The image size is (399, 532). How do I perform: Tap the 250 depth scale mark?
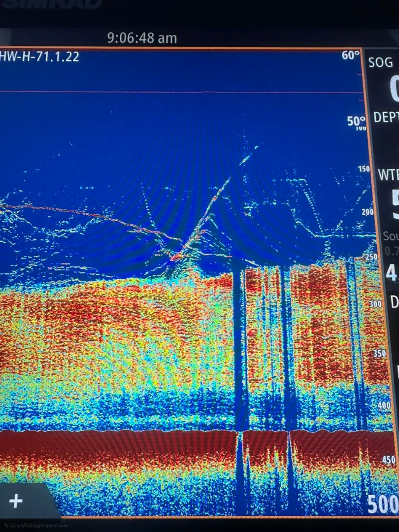pos(370,257)
